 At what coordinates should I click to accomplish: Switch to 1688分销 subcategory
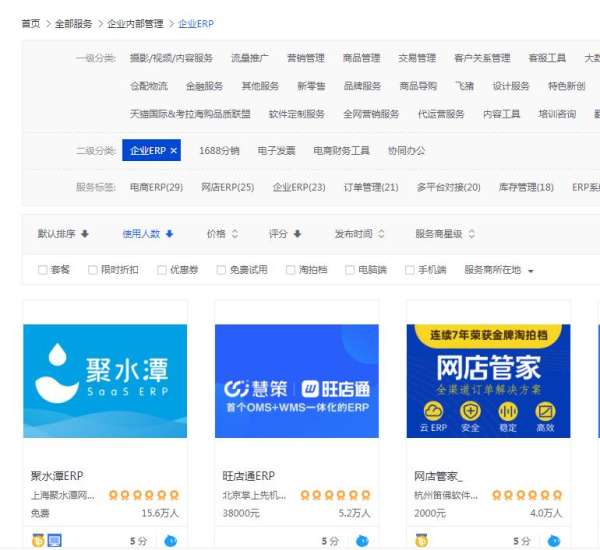coord(219,150)
